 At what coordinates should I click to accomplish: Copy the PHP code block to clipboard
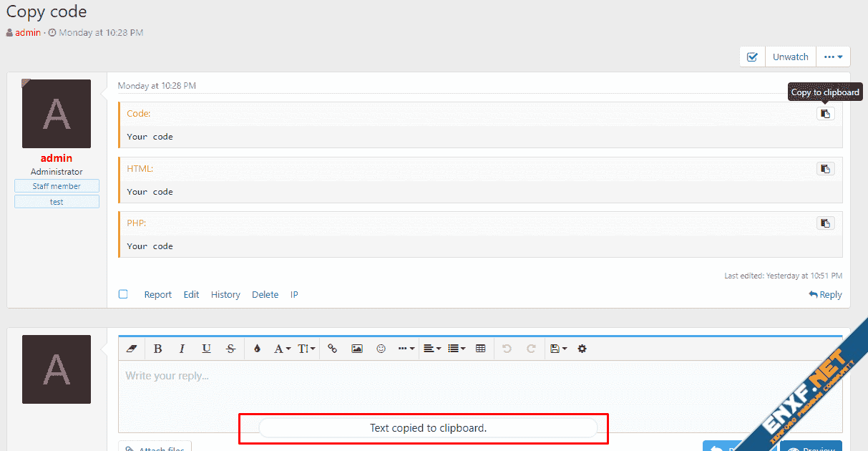825,223
